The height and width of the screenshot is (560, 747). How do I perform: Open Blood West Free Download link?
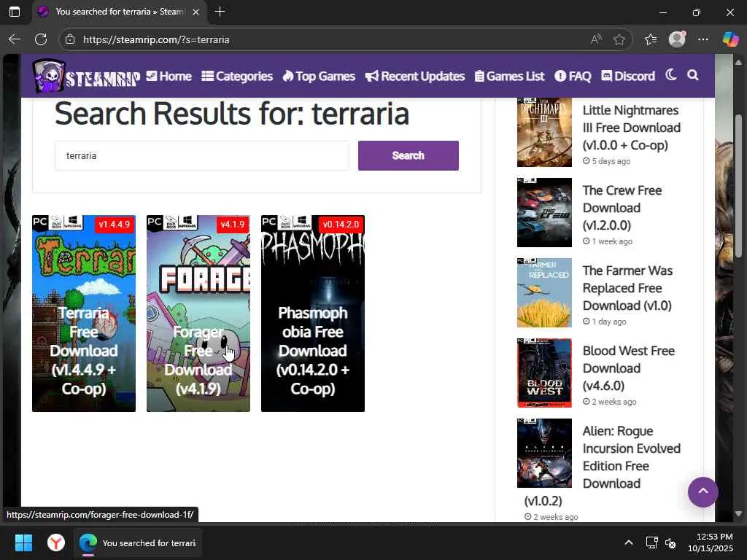point(628,368)
